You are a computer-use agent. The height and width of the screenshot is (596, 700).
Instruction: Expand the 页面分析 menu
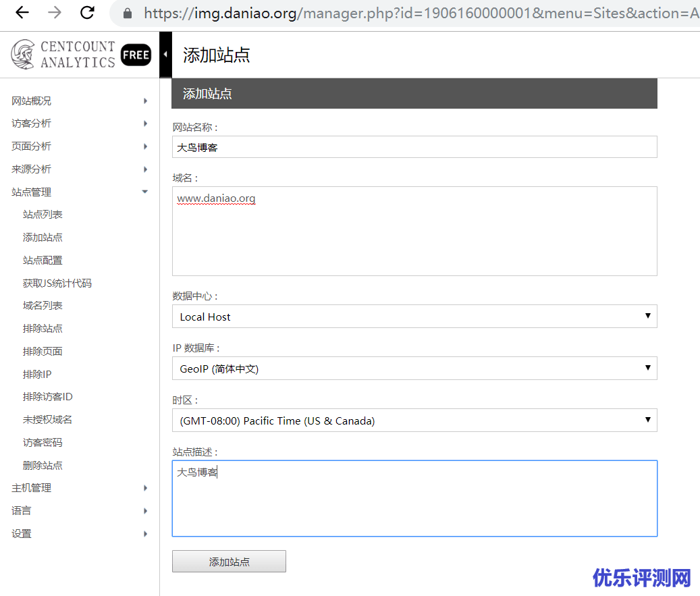point(80,146)
